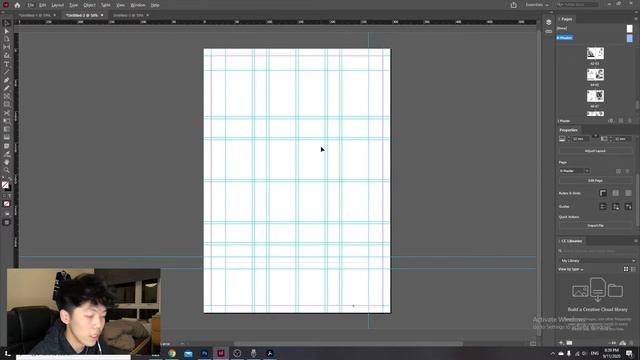Select the Type tool
640x360 pixels.
7,64
